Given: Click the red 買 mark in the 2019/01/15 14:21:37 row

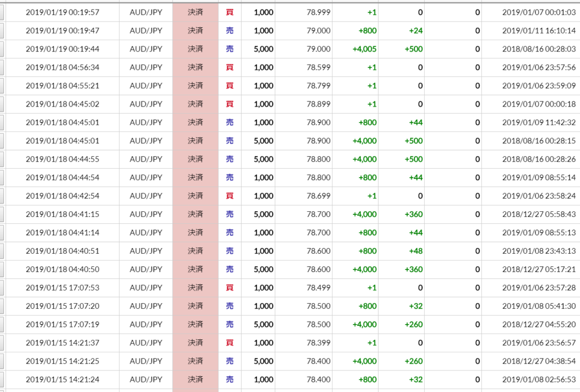Looking at the screenshot, I should point(230,343).
